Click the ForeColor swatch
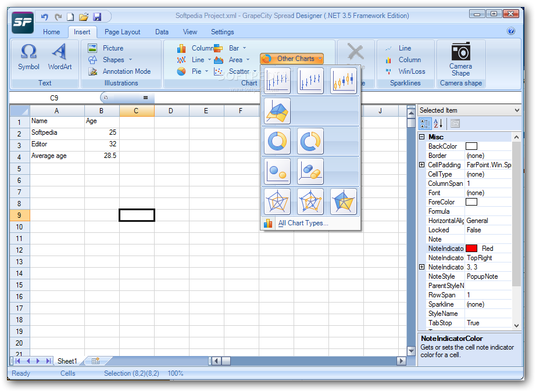The width and height of the screenshot is (536, 392). 471,202
